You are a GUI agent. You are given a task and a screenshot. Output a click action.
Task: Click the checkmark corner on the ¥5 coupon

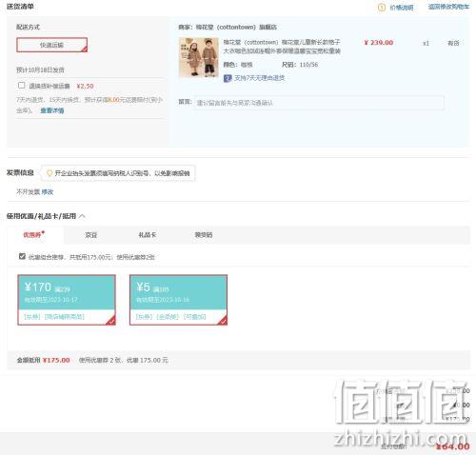point(223,321)
